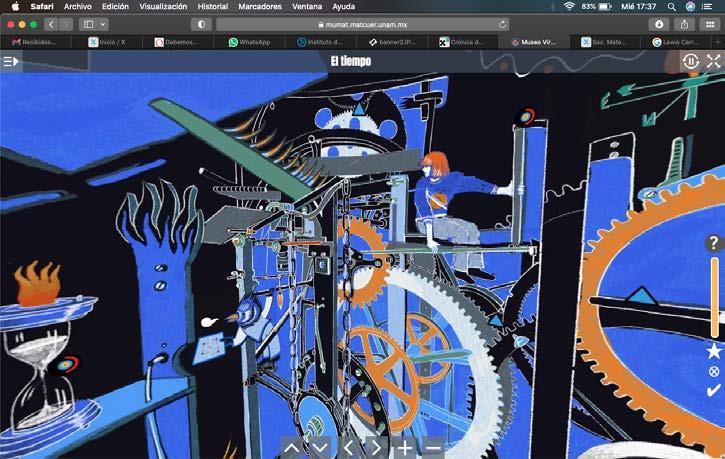Open the circular hotspot atop the tall pillar
Screen dimensions: 725x459
click(x=526, y=116)
